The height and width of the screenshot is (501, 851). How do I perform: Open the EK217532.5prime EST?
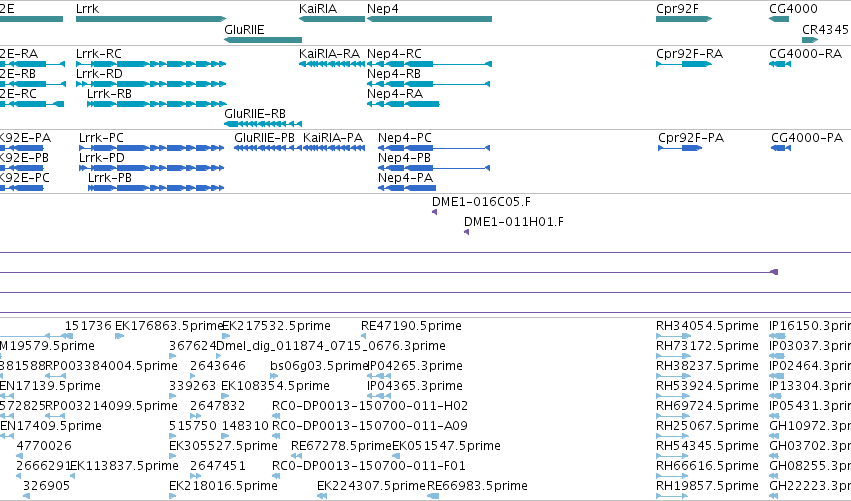[225, 336]
